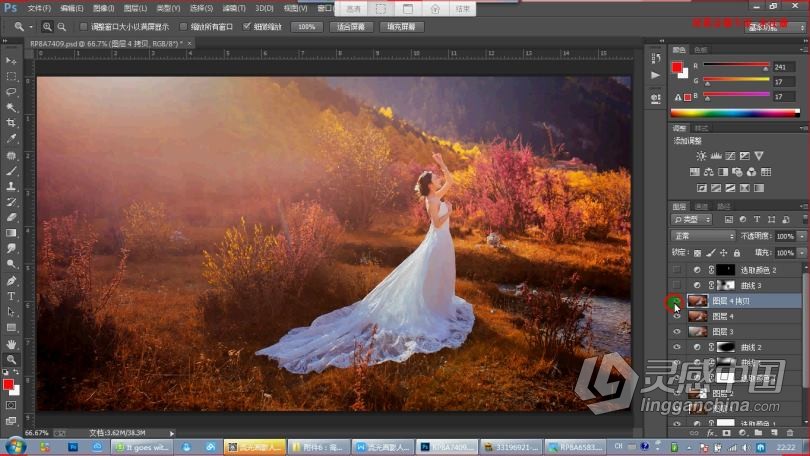Click the Lock all padlock icon
Screen dimensions: 810x456
click(737, 253)
